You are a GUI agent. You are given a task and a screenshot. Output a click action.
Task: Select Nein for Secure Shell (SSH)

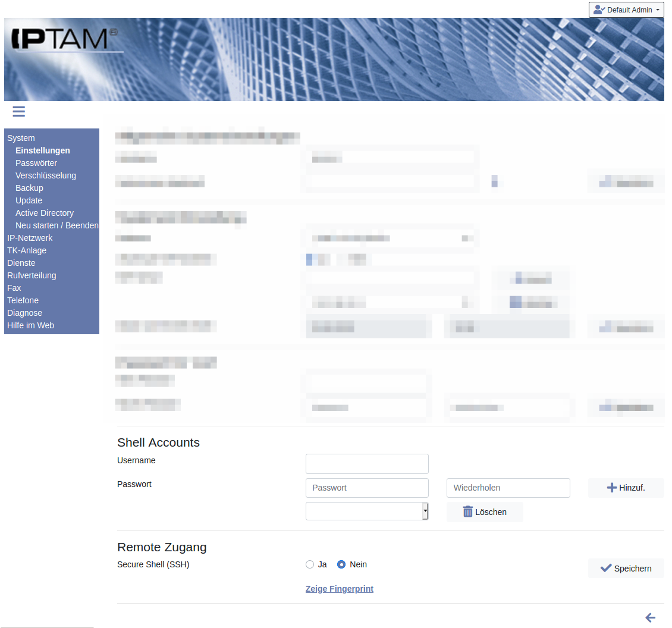pyautogui.click(x=341, y=564)
